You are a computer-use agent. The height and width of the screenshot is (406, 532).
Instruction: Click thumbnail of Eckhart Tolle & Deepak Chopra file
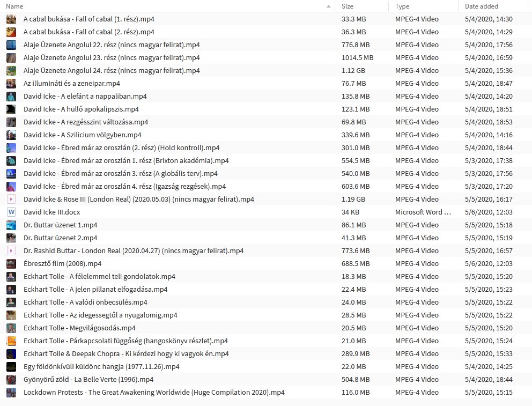pos(11,354)
